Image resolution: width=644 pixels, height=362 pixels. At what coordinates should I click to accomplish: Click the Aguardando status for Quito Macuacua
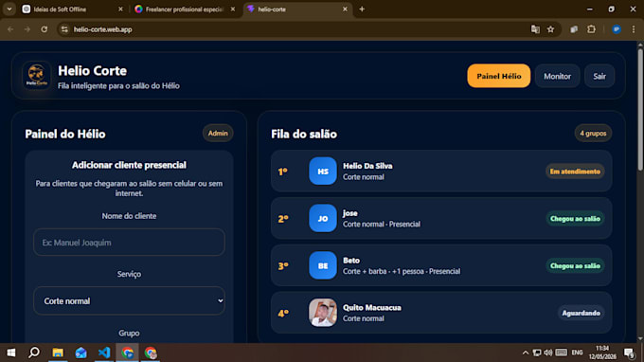(581, 313)
